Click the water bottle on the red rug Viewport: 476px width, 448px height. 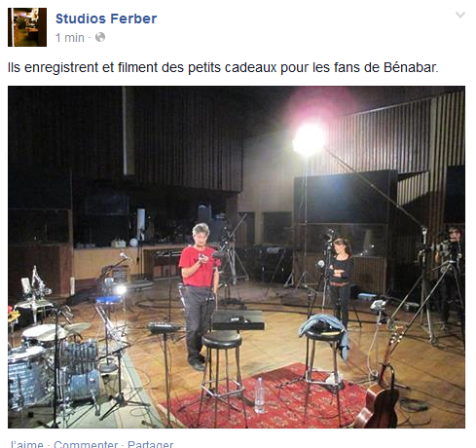[x=259, y=395]
